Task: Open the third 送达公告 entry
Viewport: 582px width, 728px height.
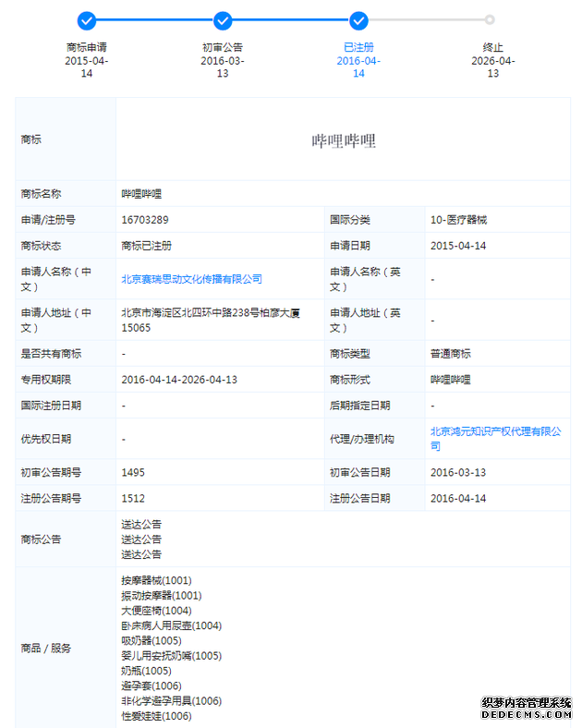Action: [x=141, y=554]
